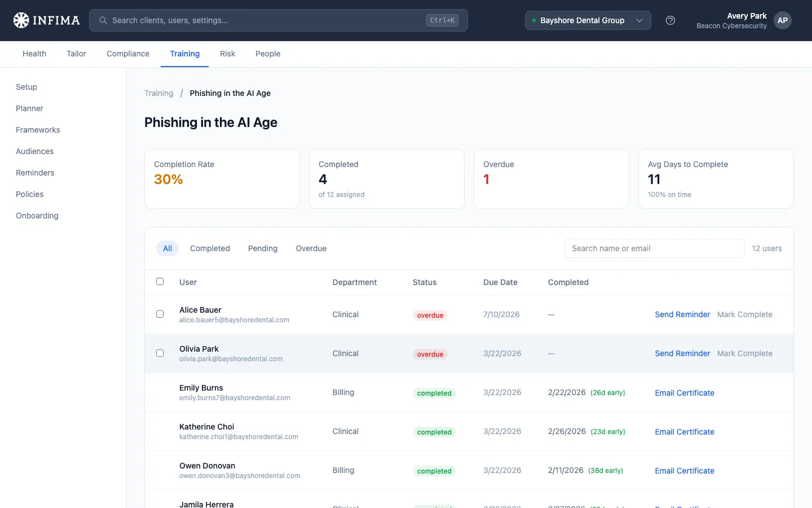Viewport: 812px width, 508px height.
Task: Click the Search name or email field
Action: pos(655,248)
